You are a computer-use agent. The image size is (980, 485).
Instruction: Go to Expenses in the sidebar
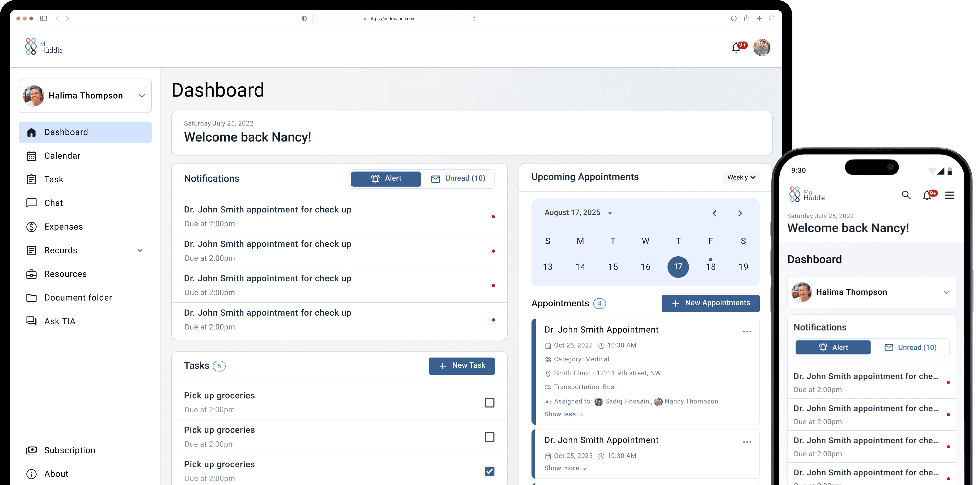[x=63, y=227]
